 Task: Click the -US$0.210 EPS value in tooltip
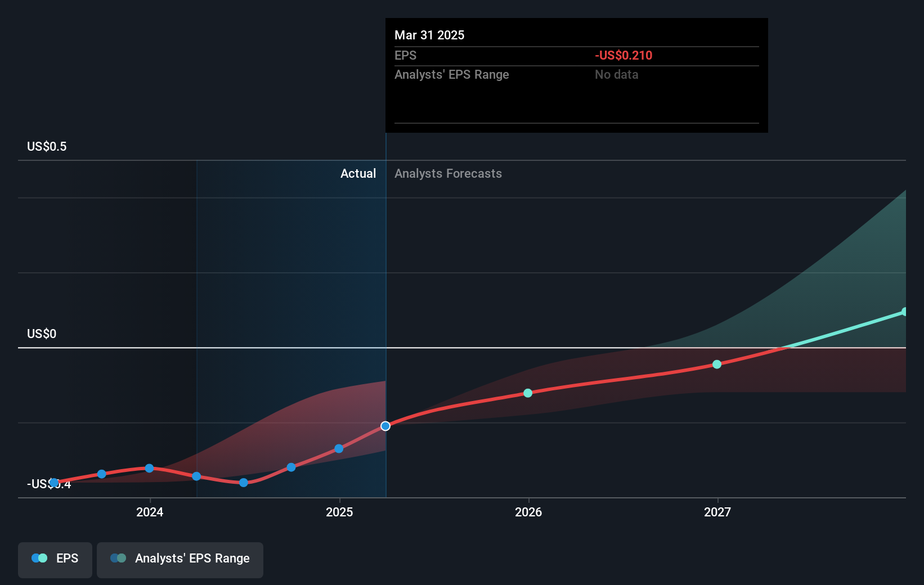(624, 56)
